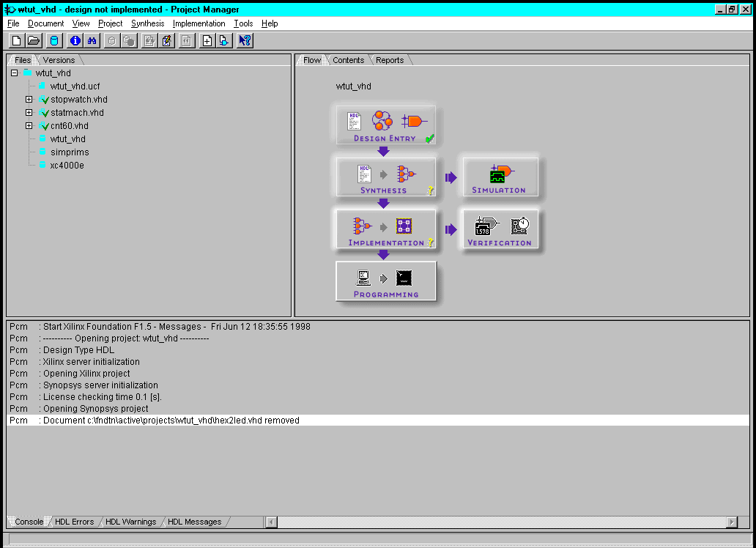Click the greyed document with gears icon

tap(149, 40)
